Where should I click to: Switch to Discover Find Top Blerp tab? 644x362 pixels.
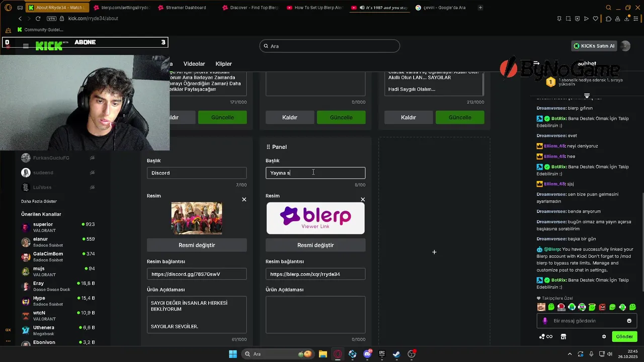pyautogui.click(x=250, y=8)
